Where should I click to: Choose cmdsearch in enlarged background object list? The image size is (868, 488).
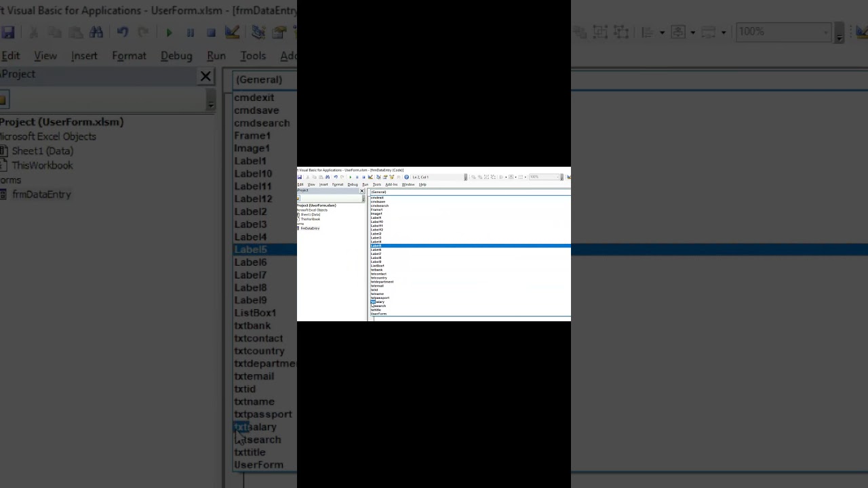pyautogui.click(x=262, y=123)
